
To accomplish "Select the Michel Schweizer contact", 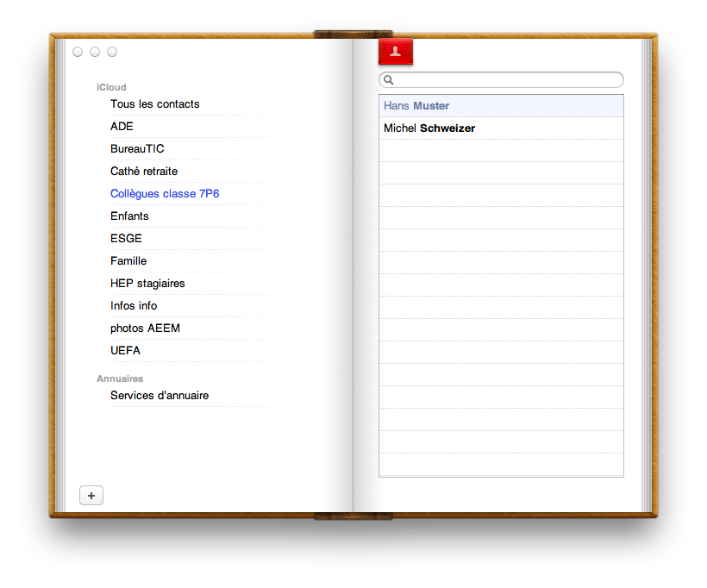I will point(502,128).
